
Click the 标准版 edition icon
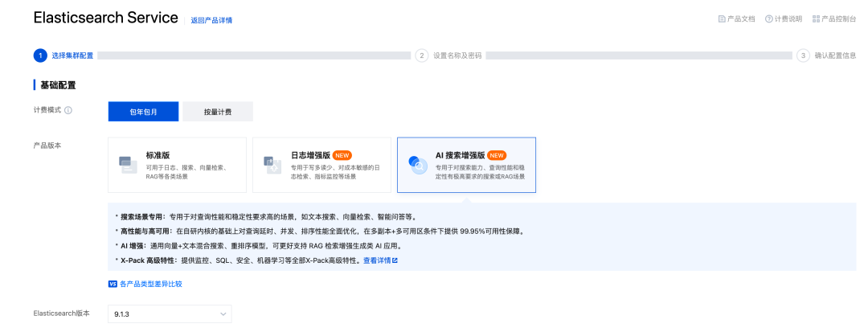point(128,165)
